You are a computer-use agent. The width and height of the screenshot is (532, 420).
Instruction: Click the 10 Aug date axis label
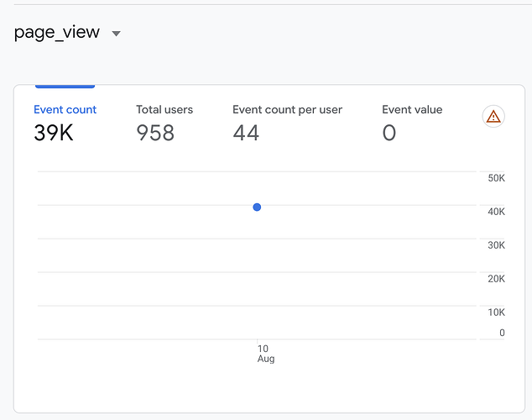point(266,354)
